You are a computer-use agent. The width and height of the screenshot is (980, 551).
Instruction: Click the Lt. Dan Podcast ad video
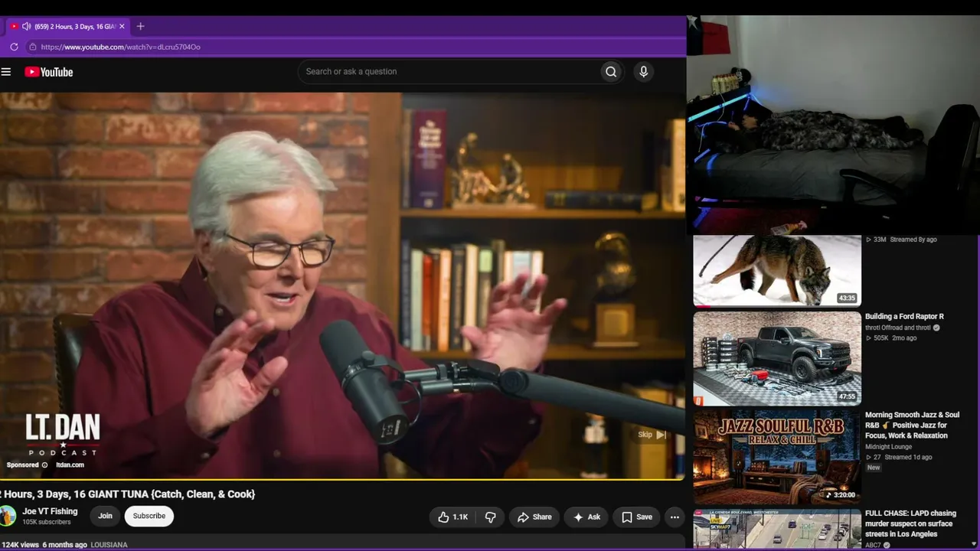(x=342, y=285)
